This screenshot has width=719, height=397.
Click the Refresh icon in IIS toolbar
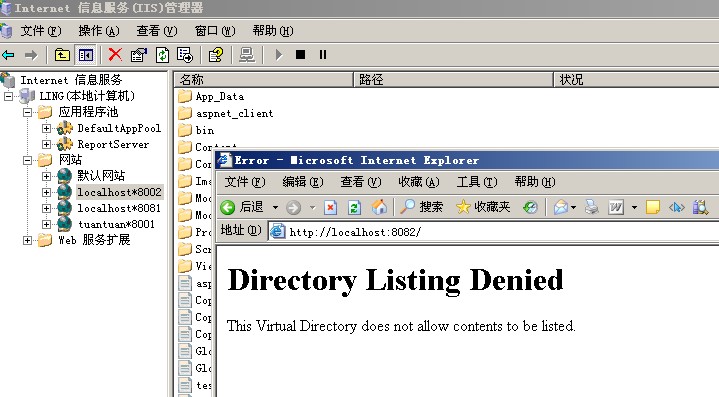point(162,55)
